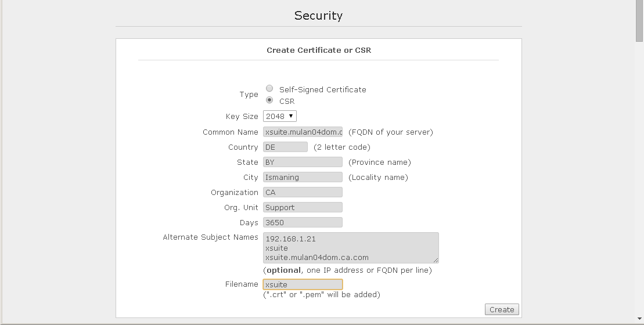644x325 pixels.
Task: Focus the Org. Unit field
Action: point(303,207)
